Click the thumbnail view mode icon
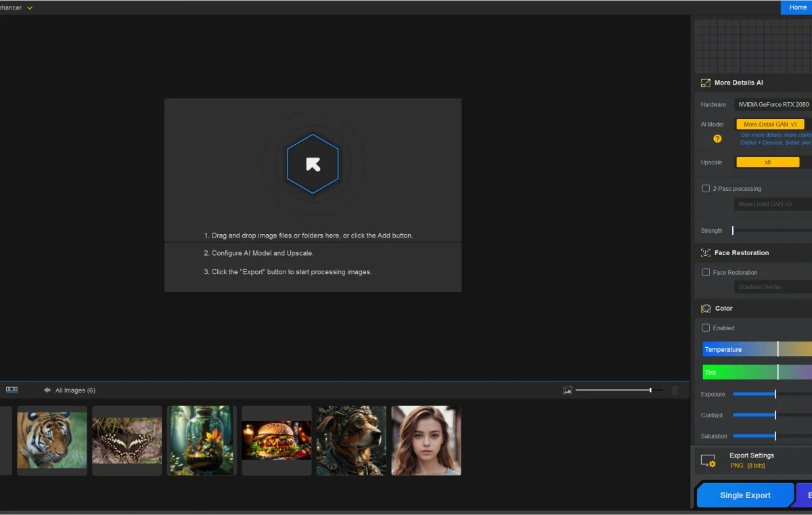This screenshot has height=515, width=812. coord(12,390)
